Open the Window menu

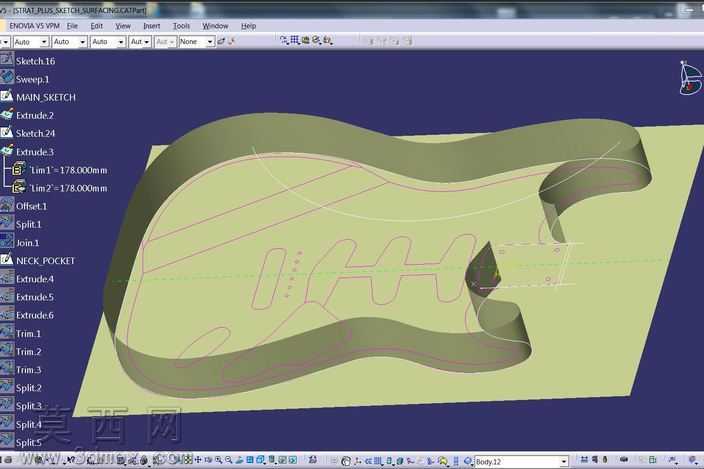click(x=216, y=26)
